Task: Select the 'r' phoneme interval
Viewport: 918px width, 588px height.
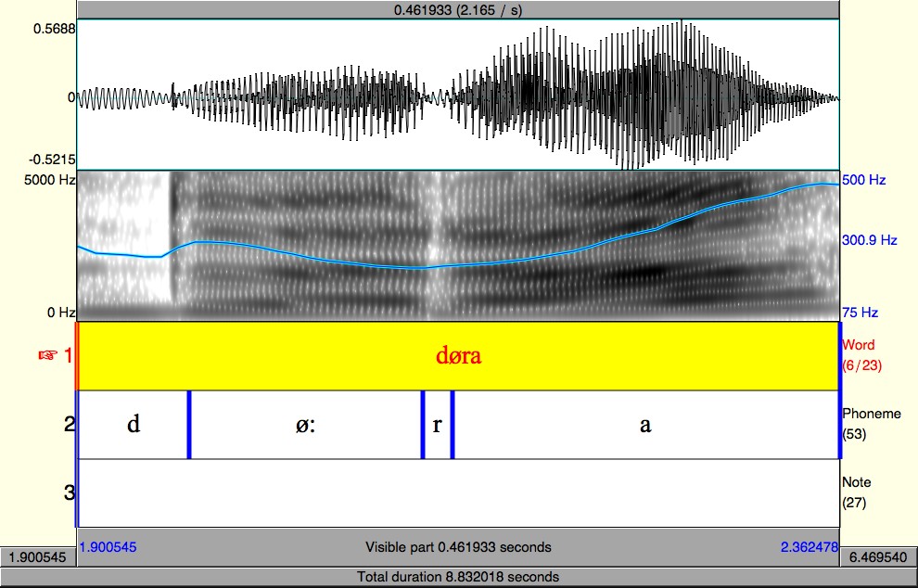Action: point(437,425)
